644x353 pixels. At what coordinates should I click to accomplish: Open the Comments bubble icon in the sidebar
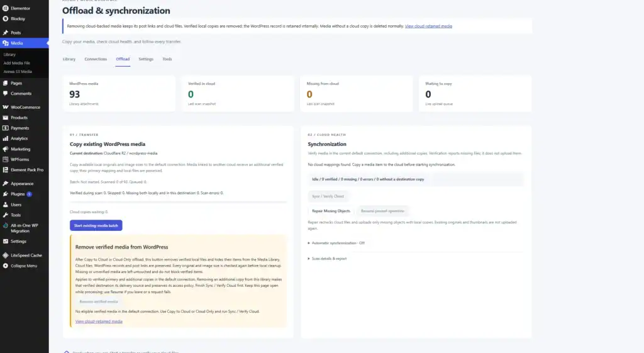[5, 93]
